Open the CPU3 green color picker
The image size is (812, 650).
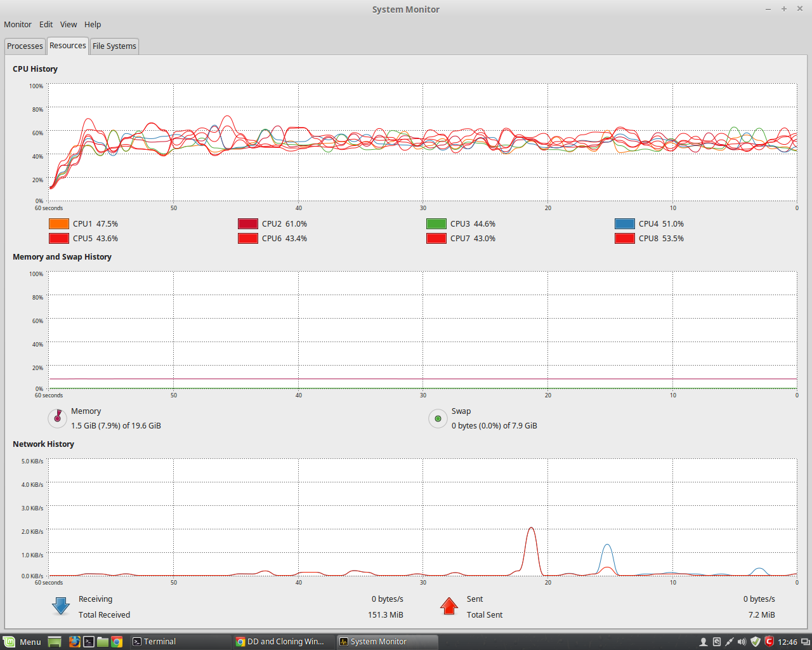(436, 224)
